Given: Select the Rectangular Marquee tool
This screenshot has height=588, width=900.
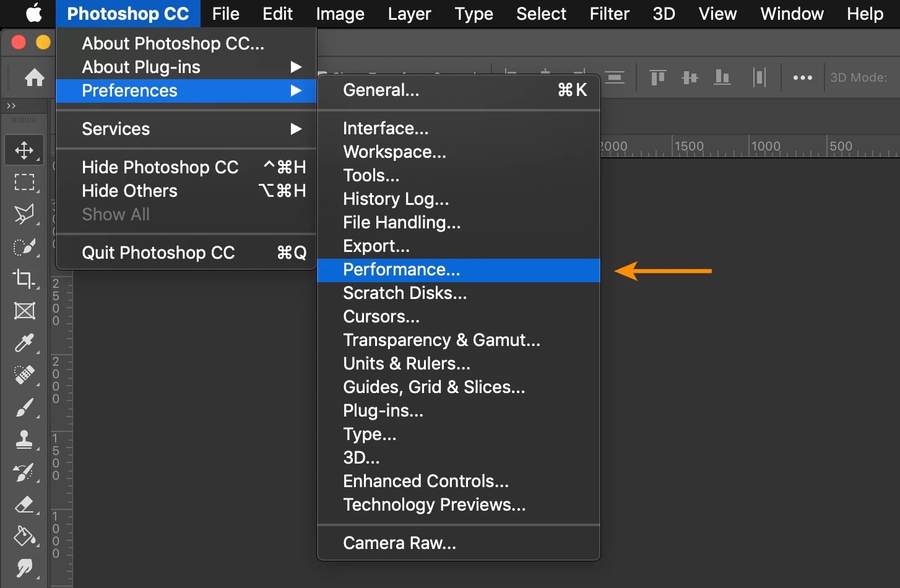Looking at the screenshot, I should pyautogui.click(x=24, y=182).
